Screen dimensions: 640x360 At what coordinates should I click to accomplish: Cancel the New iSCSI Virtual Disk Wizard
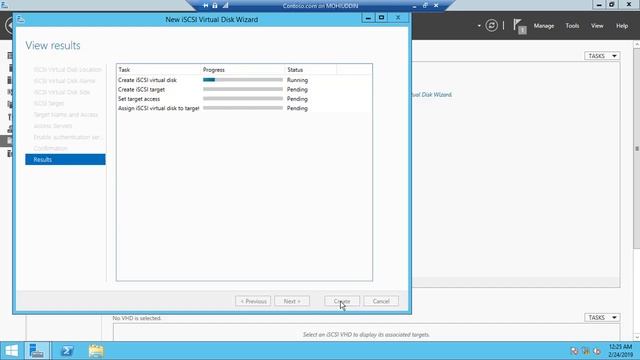point(381,301)
